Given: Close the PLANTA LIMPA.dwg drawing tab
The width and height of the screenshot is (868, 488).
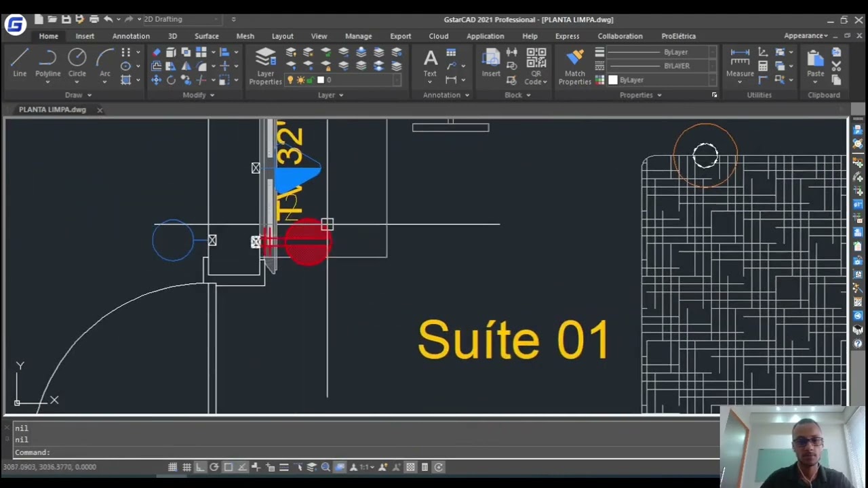Looking at the screenshot, I should pos(100,110).
